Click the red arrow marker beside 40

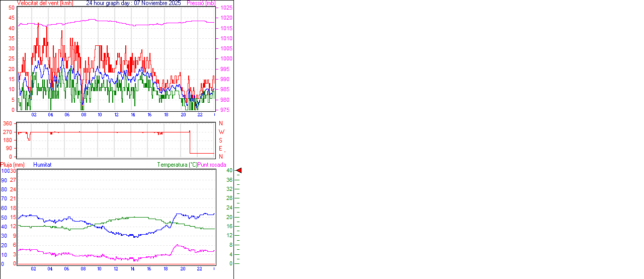click(239, 171)
